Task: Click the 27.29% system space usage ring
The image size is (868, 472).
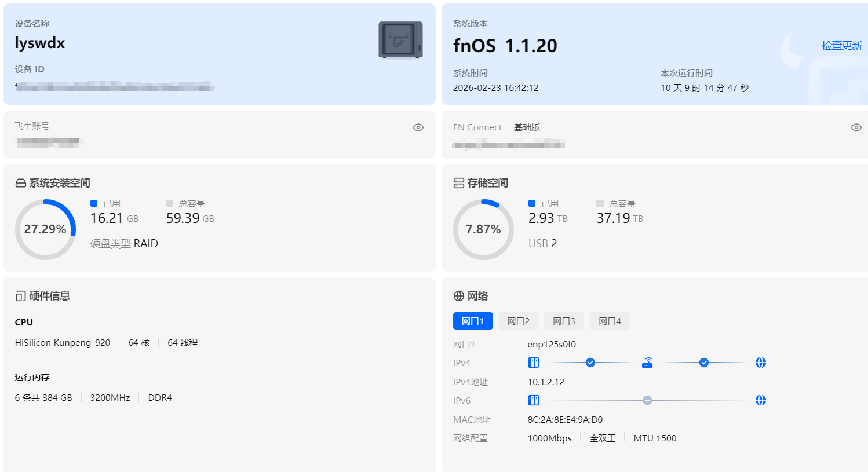Action: (45, 229)
